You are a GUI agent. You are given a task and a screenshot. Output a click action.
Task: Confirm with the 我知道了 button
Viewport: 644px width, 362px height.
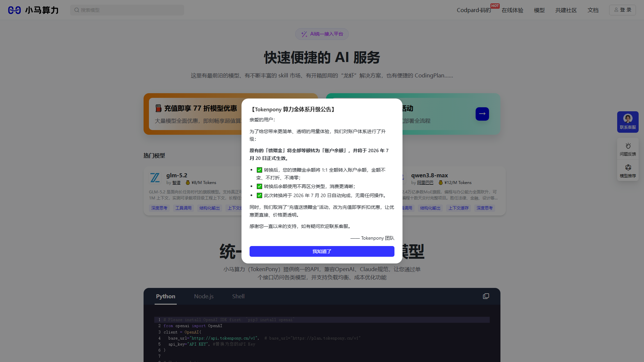pyautogui.click(x=322, y=251)
